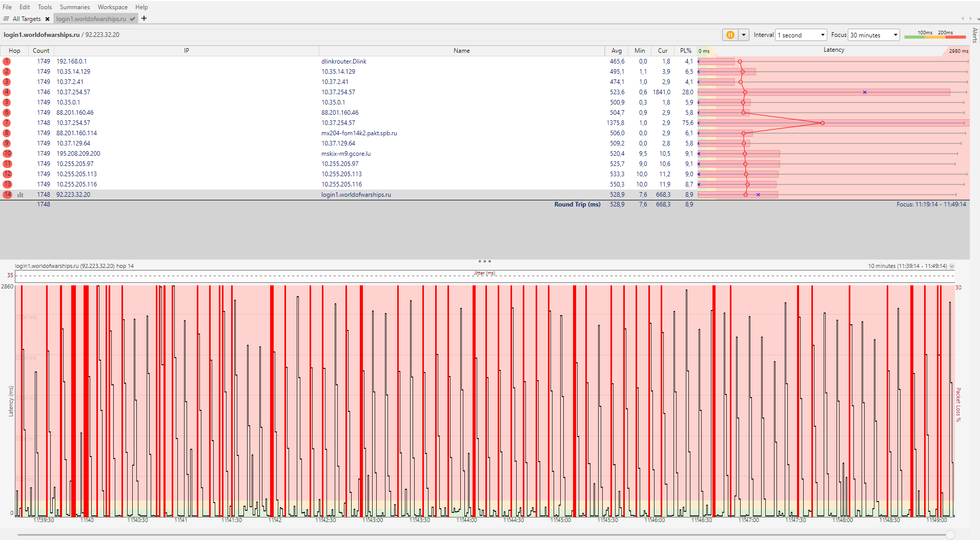
Task: Click the three-dot splitter above timeline graph
Action: pos(484,261)
